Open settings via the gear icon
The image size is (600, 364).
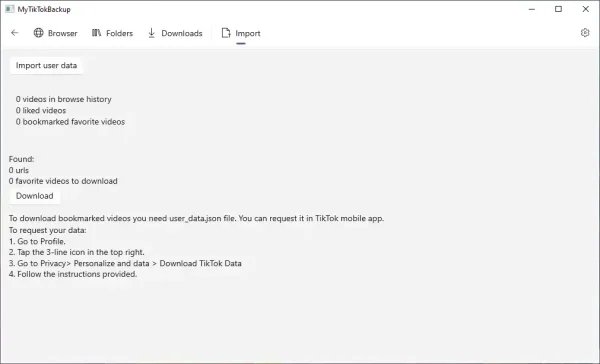click(x=585, y=33)
